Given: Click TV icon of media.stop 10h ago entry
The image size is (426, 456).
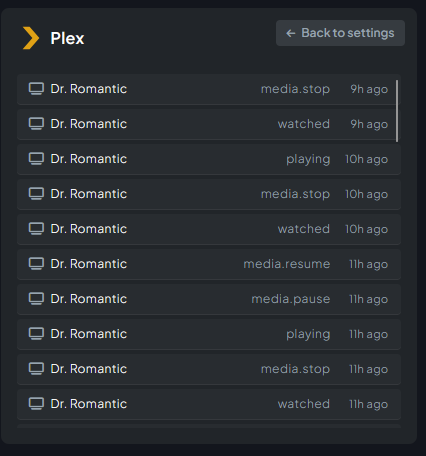Looking at the screenshot, I should pyautogui.click(x=36, y=194).
